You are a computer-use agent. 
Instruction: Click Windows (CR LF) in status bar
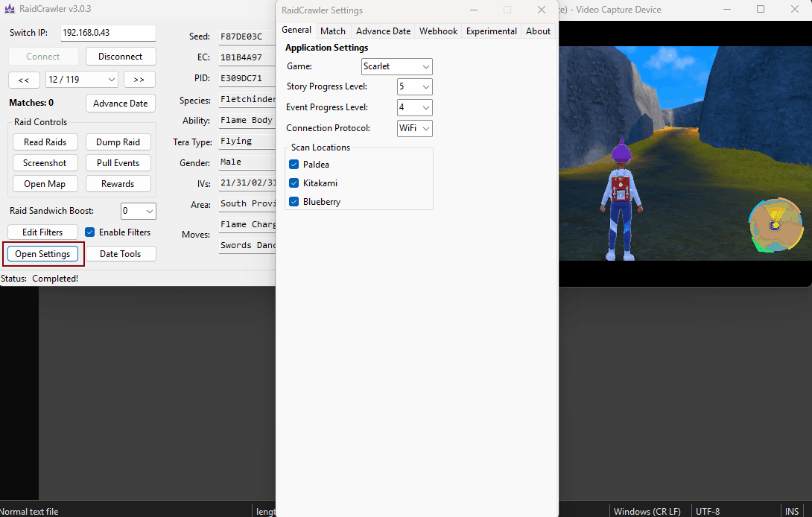647,511
